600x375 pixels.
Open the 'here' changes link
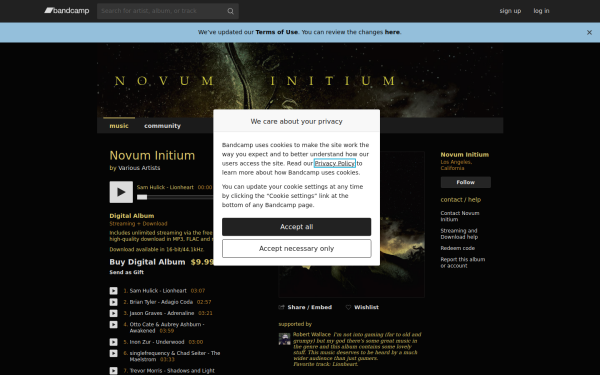click(x=392, y=32)
